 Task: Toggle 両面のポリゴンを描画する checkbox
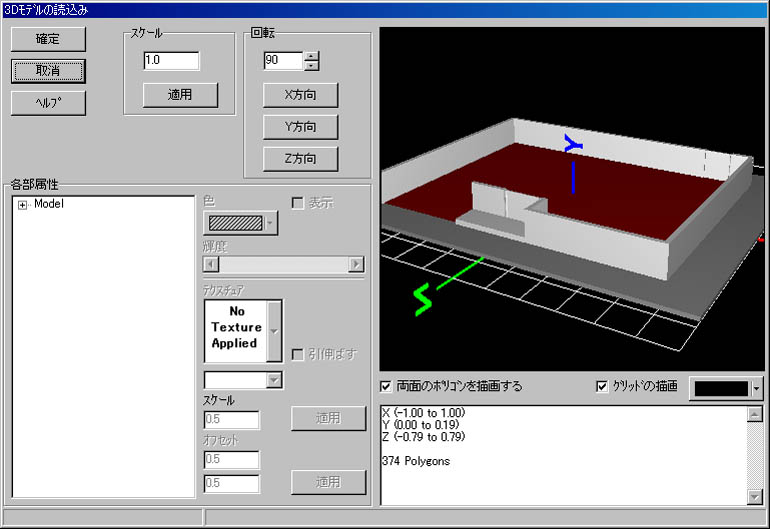(x=386, y=387)
